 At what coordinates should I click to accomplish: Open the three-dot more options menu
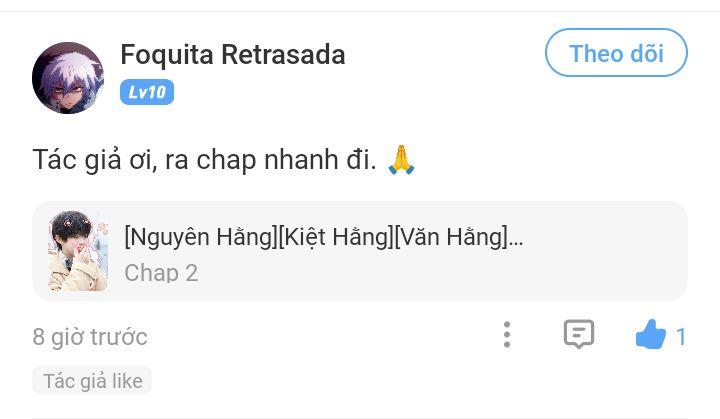(507, 335)
